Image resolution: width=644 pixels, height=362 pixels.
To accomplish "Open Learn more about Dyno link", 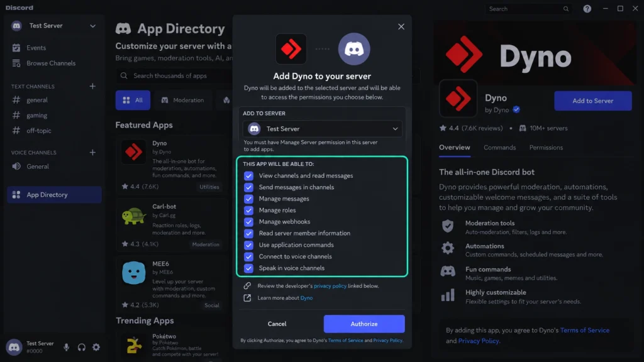I will 306,298.
